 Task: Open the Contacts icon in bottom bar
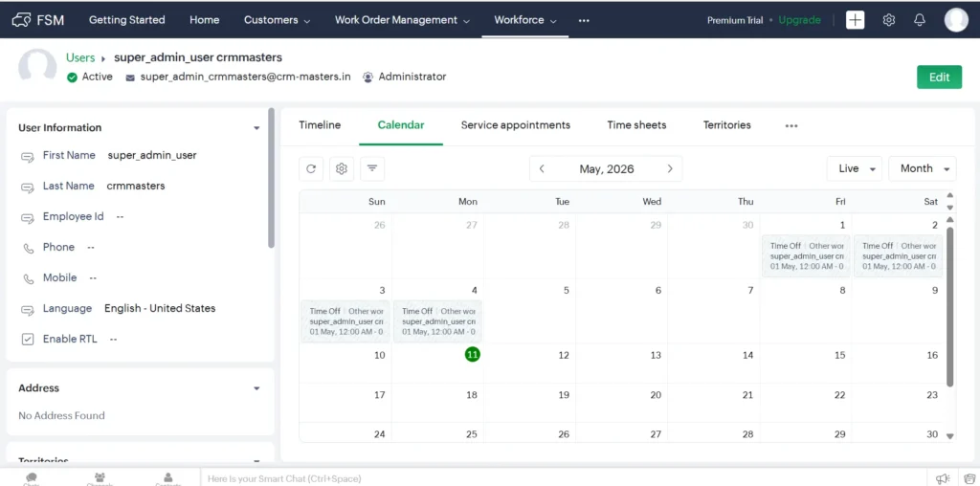pyautogui.click(x=167, y=478)
